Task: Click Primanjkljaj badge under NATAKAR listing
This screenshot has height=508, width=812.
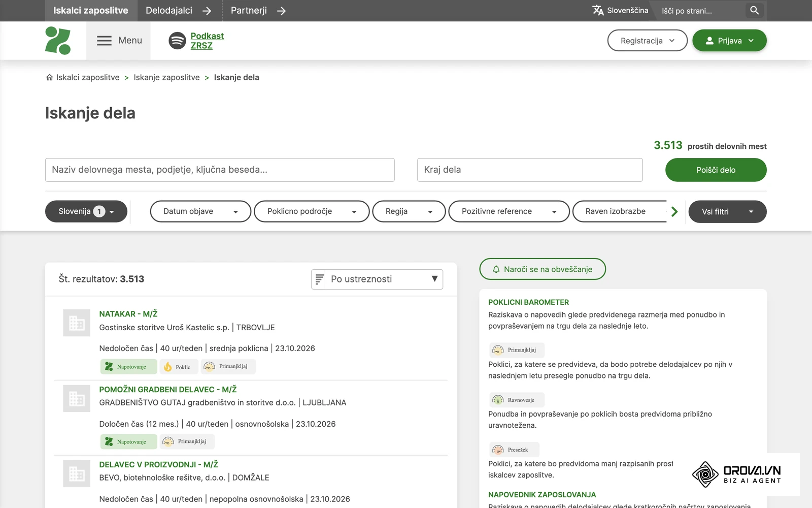Action: pyautogui.click(x=228, y=366)
